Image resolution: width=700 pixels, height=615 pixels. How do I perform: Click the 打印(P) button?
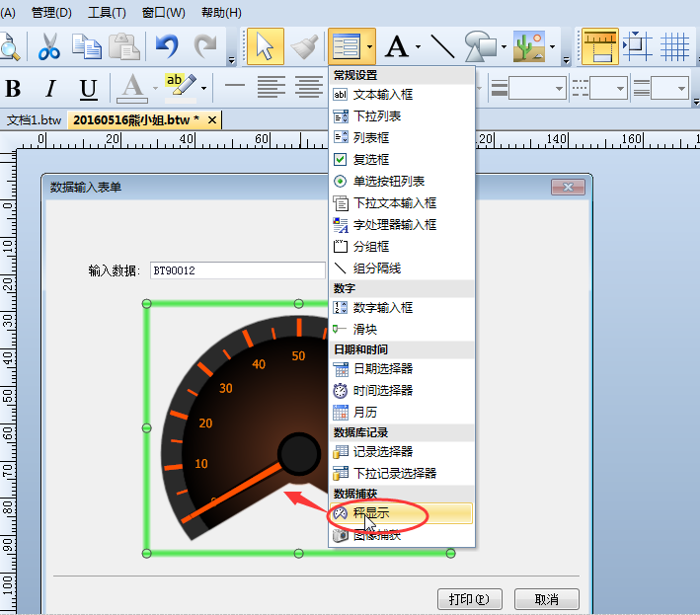click(x=470, y=599)
